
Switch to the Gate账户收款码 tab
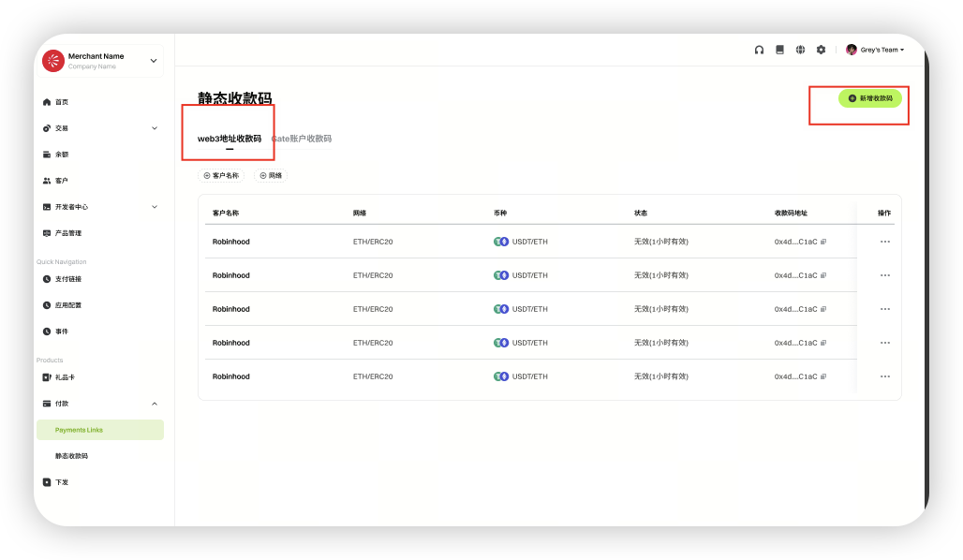pyautogui.click(x=302, y=139)
